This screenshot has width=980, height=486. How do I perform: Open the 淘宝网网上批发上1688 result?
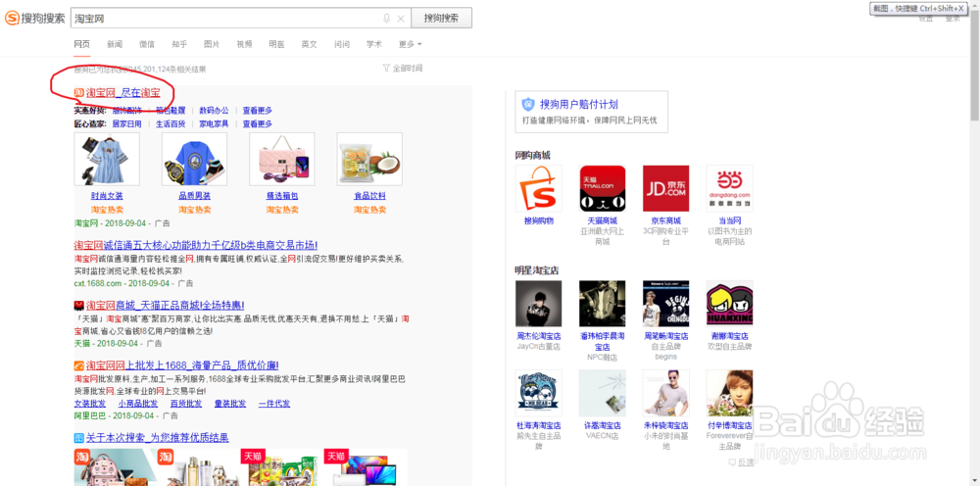tap(182, 365)
